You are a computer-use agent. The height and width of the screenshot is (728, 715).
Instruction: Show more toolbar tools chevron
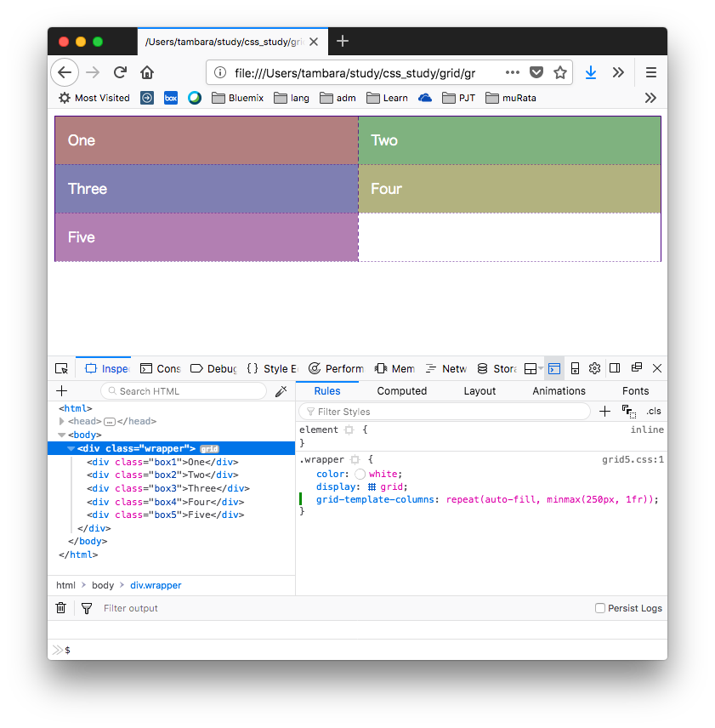point(618,72)
